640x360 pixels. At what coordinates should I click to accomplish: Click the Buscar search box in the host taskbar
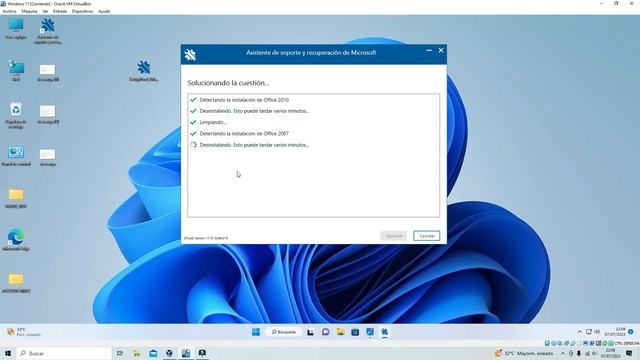64,353
